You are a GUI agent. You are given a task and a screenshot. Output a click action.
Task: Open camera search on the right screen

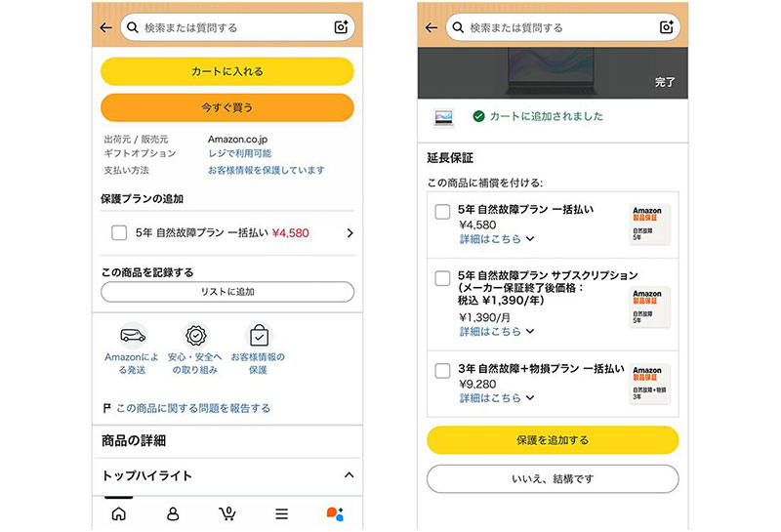[x=667, y=27]
